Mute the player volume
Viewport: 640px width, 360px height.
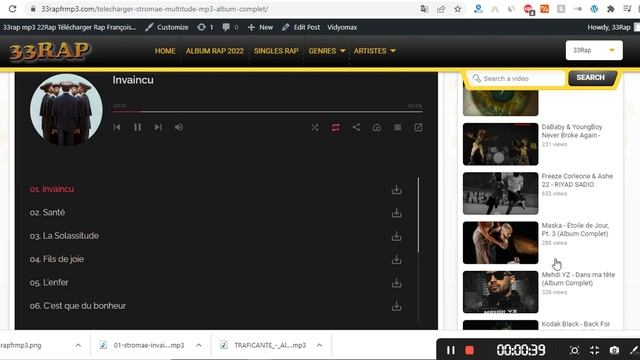point(179,127)
